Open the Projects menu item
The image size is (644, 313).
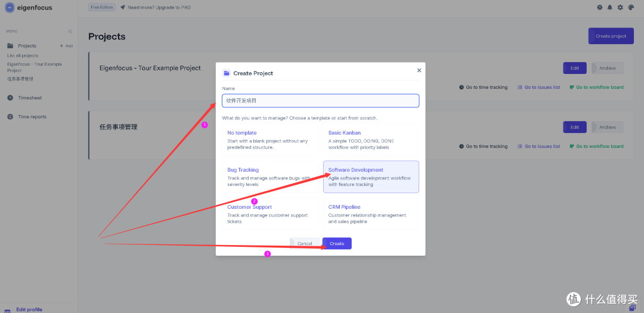pos(27,46)
